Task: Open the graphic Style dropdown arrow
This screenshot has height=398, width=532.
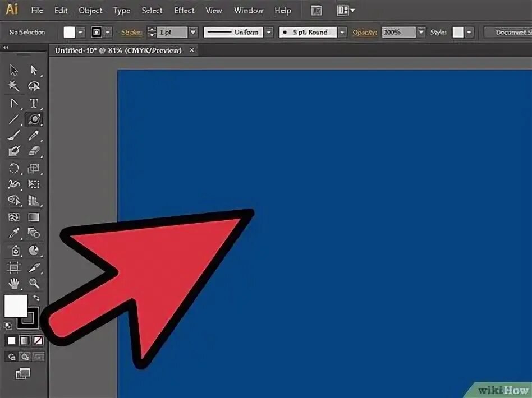Action: [x=469, y=32]
